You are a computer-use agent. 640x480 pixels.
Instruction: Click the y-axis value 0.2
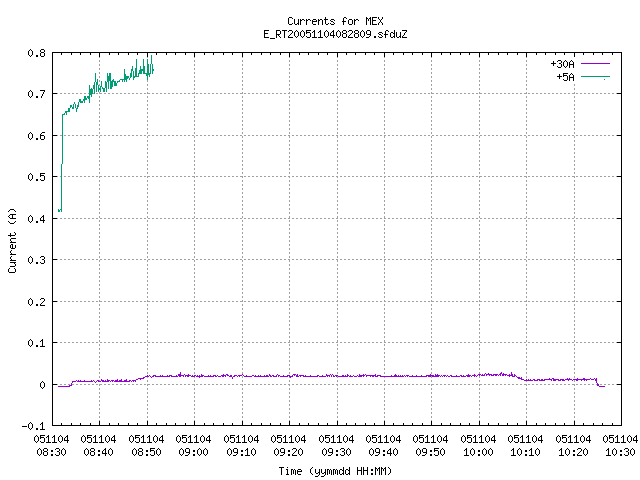tap(37, 302)
